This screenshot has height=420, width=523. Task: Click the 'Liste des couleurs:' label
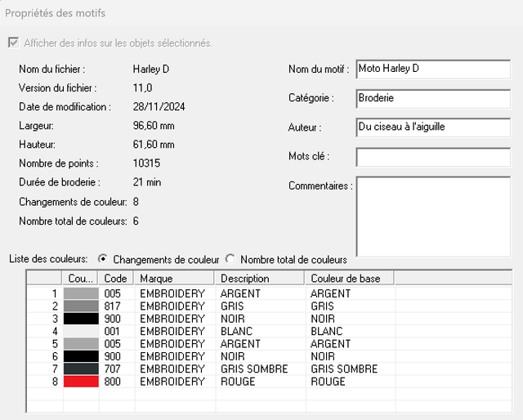point(48,259)
